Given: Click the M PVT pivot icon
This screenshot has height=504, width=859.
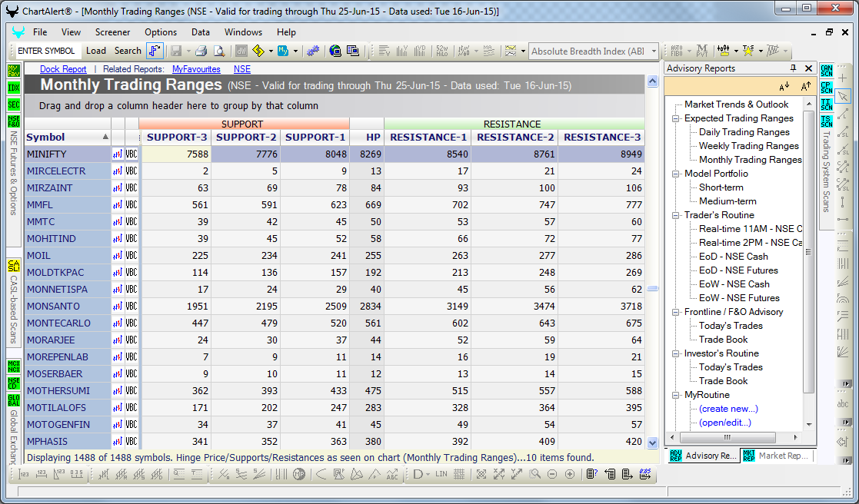Looking at the screenshot, I should click(x=702, y=51).
